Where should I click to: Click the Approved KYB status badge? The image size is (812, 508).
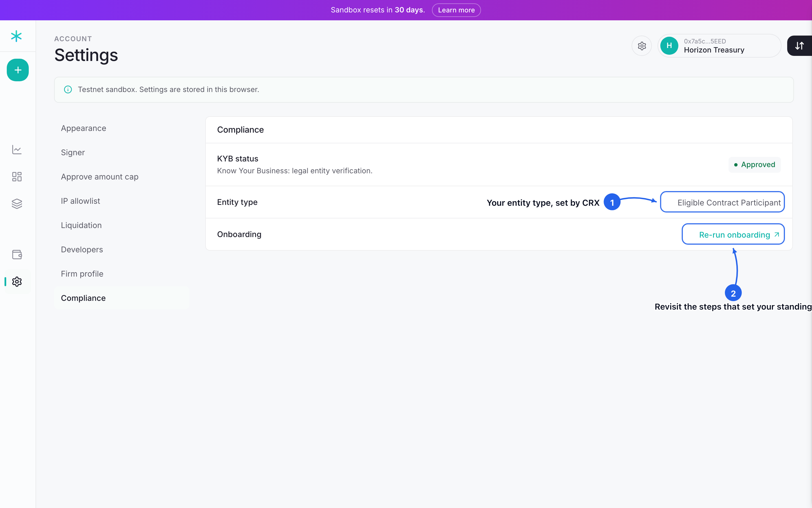pos(754,165)
